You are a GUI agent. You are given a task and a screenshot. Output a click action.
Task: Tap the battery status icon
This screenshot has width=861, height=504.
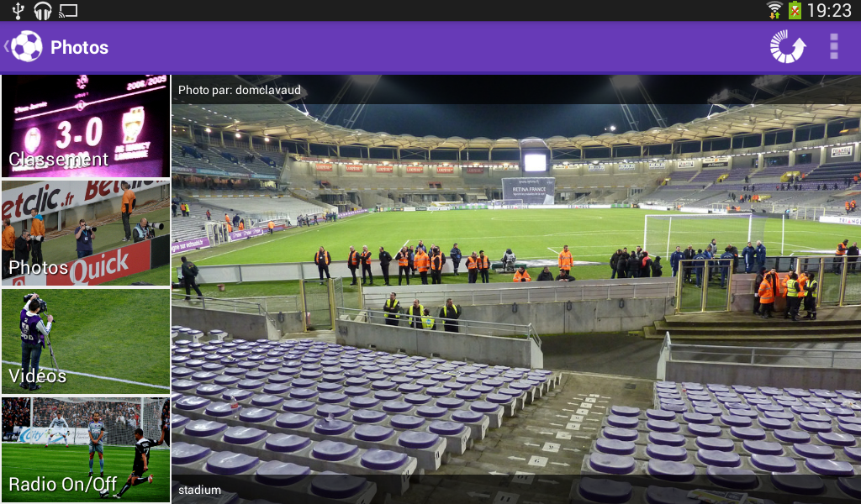795,10
